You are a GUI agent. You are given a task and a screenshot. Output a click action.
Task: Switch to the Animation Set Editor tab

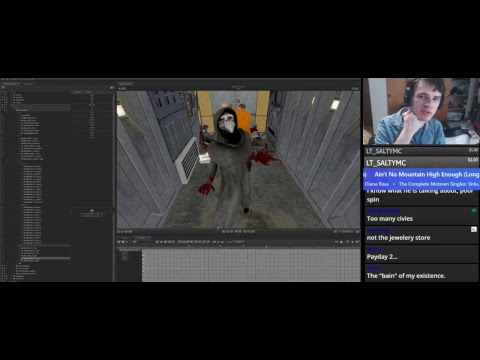[10, 84]
